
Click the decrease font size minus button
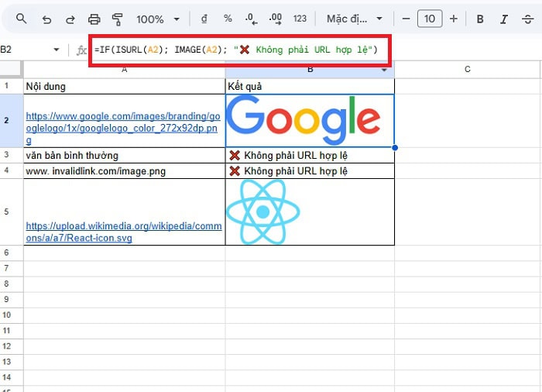pos(406,19)
